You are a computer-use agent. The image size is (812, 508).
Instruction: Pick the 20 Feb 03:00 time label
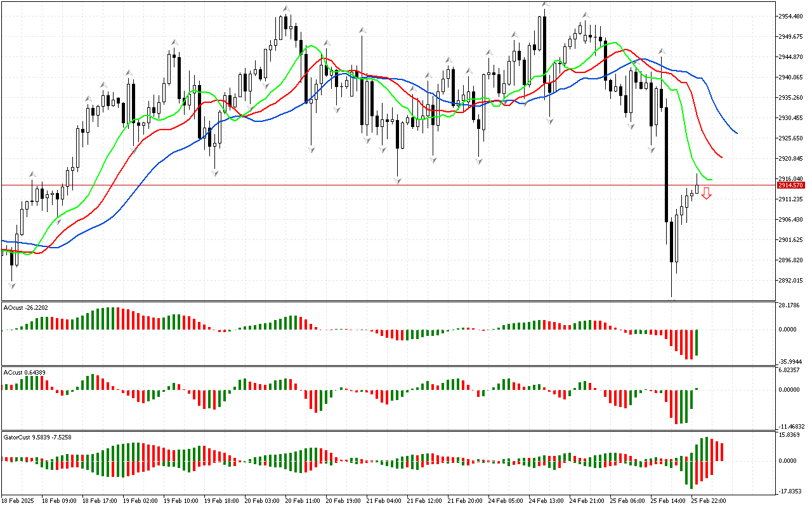261,501
